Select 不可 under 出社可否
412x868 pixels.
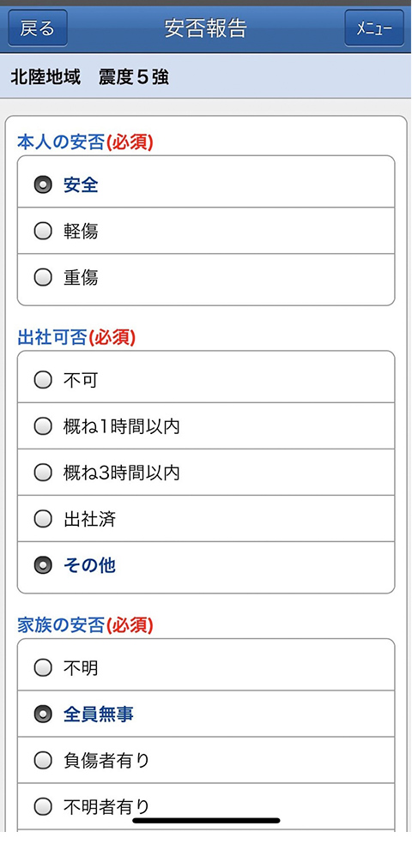(206, 380)
